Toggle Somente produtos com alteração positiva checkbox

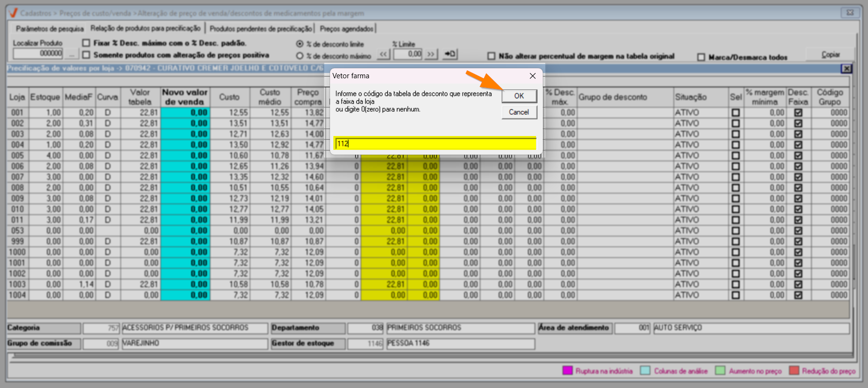pyautogui.click(x=86, y=55)
